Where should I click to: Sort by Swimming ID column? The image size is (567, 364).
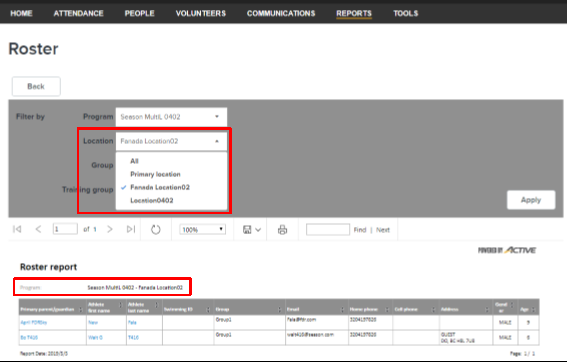pyautogui.click(x=208, y=309)
